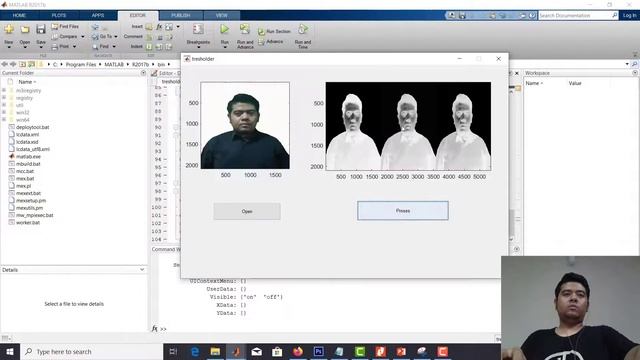Open the PUBLISH ribbon tab
The height and width of the screenshot is (360, 640).
(x=180, y=16)
